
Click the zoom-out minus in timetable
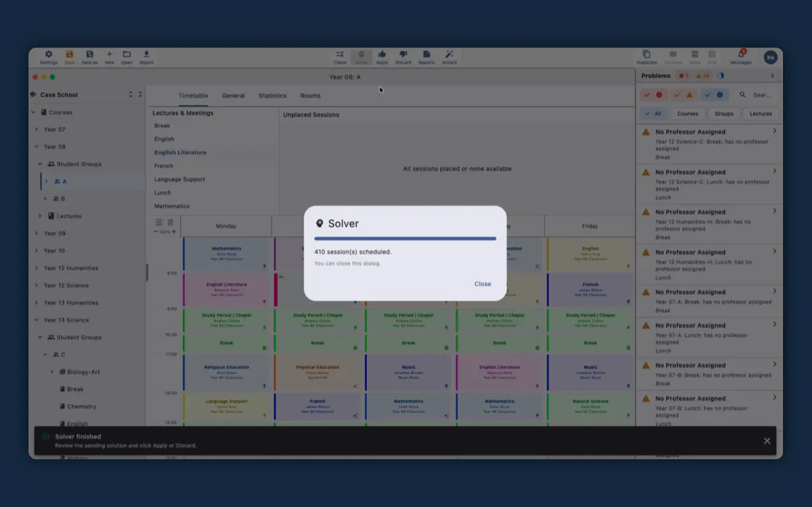click(156, 231)
